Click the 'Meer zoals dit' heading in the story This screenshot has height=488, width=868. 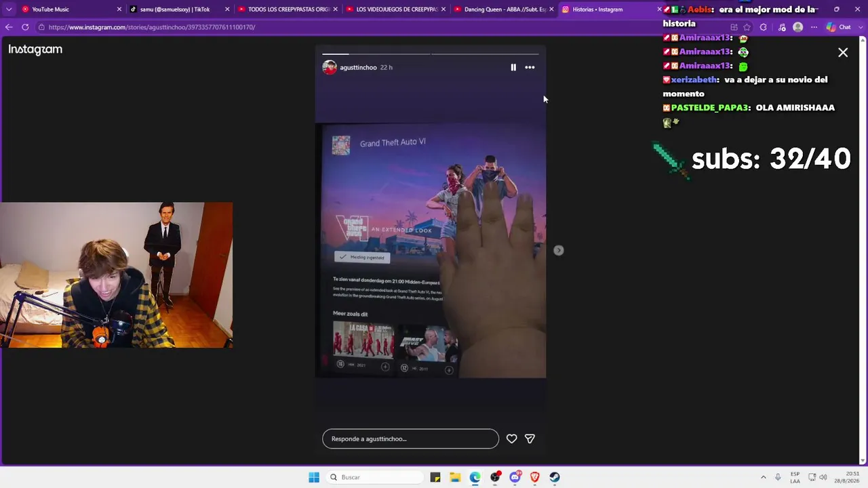tap(350, 314)
